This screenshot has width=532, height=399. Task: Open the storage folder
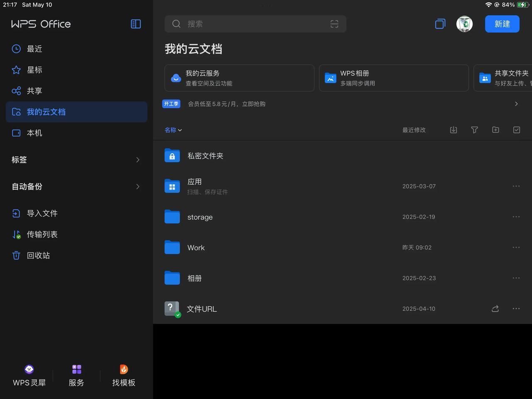[x=342, y=217]
